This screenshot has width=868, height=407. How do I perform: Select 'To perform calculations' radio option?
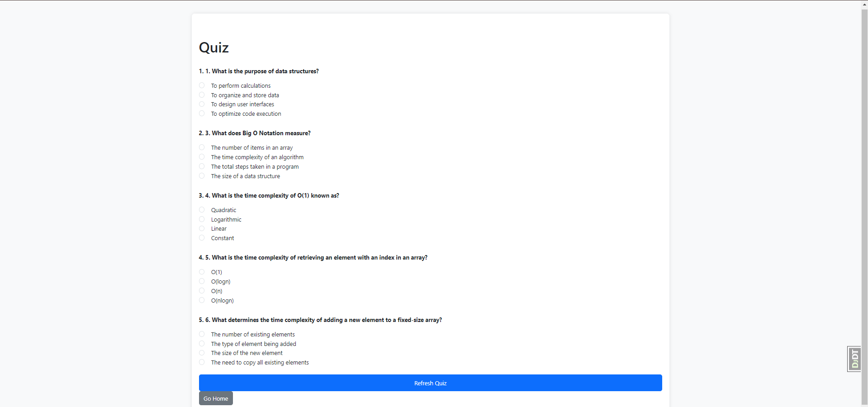coord(202,85)
